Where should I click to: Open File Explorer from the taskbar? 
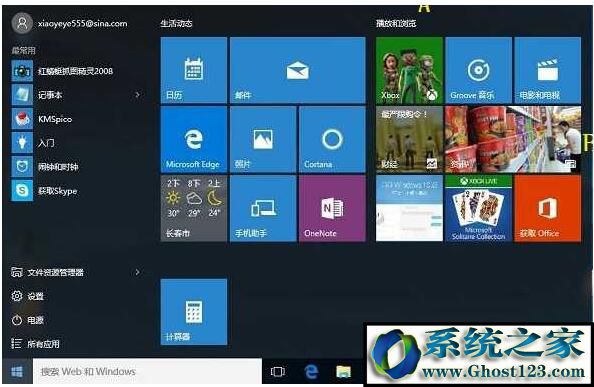click(x=344, y=372)
